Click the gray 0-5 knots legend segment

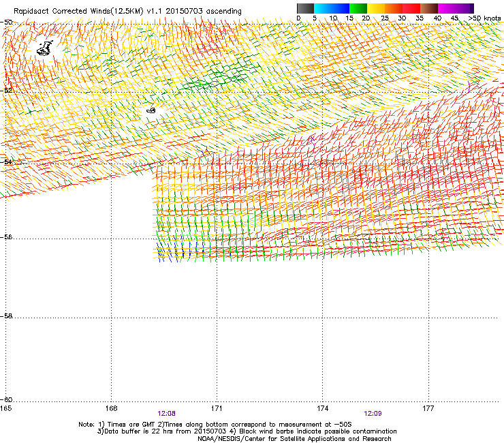coord(305,8)
